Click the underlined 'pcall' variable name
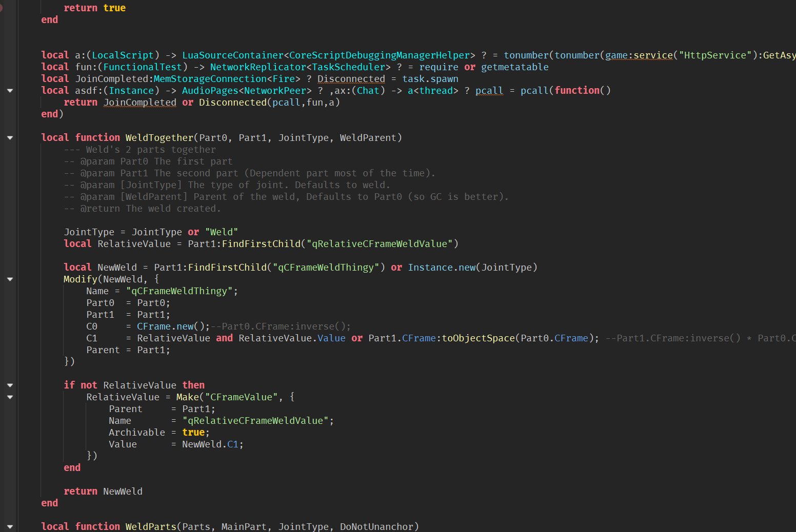The image size is (796, 532). (x=489, y=90)
